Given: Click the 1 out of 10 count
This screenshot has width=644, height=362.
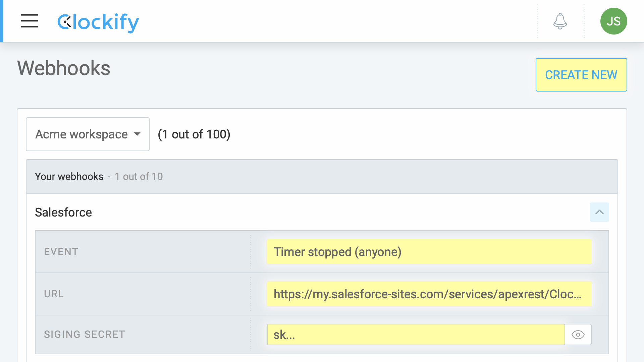Looking at the screenshot, I should (139, 177).
